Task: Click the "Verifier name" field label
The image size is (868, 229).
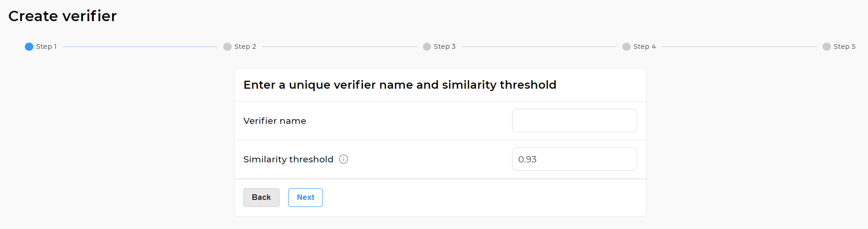Action: (x=275, y=121)
